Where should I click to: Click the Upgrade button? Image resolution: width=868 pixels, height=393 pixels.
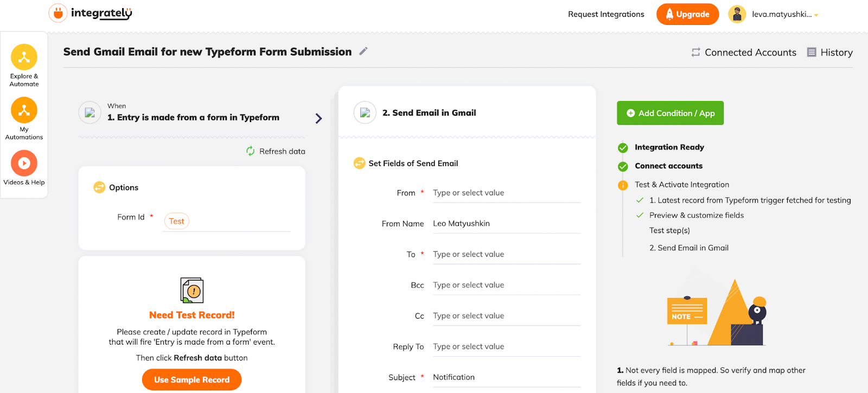click(687, 14)
